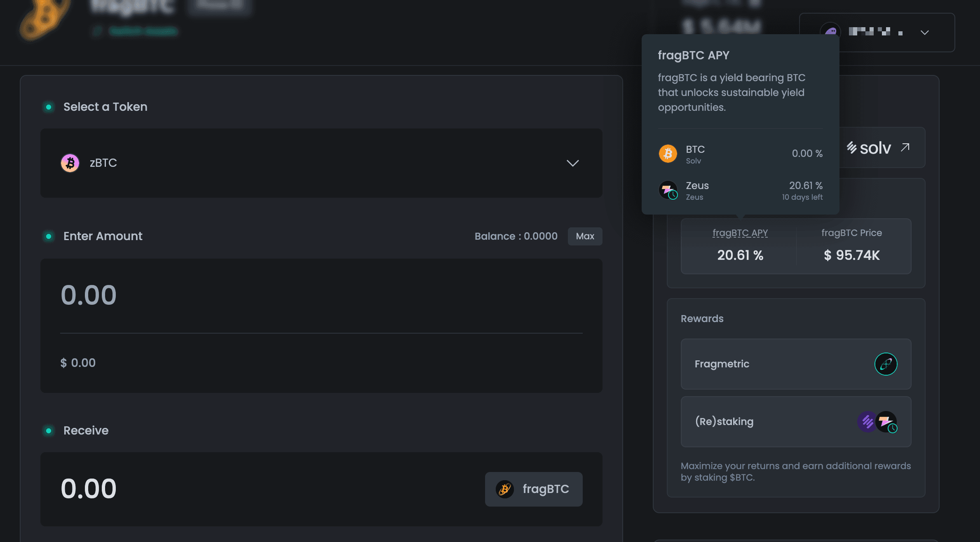
Task: Open the wallet account dropdown chevron
Action: click(x=924, y=33)
